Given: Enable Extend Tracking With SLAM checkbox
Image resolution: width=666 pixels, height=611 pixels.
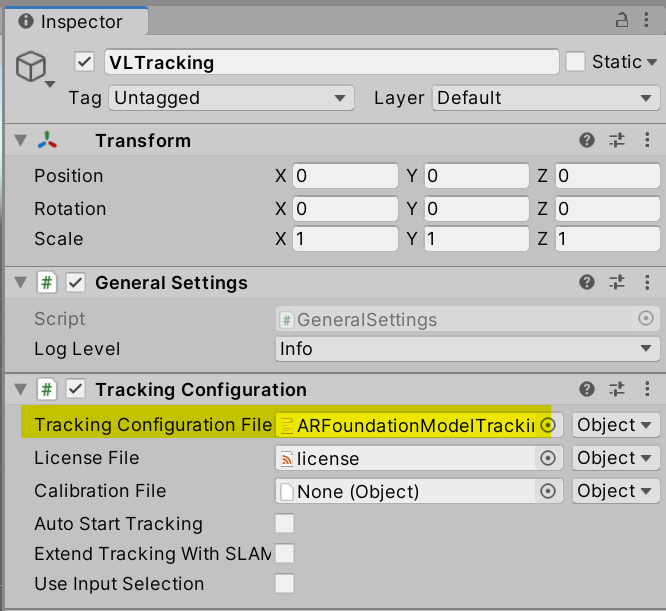Looking at the screenshot, I should (x=285, y=554).
